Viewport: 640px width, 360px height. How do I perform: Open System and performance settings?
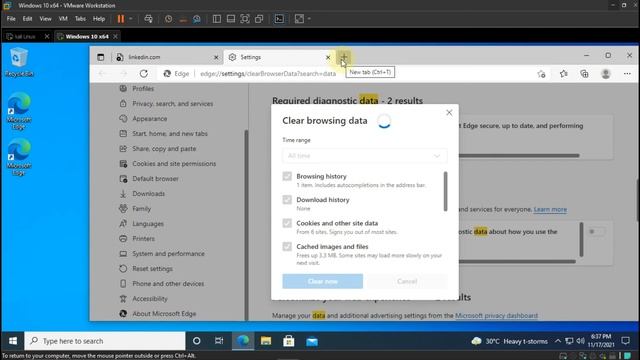168,253
